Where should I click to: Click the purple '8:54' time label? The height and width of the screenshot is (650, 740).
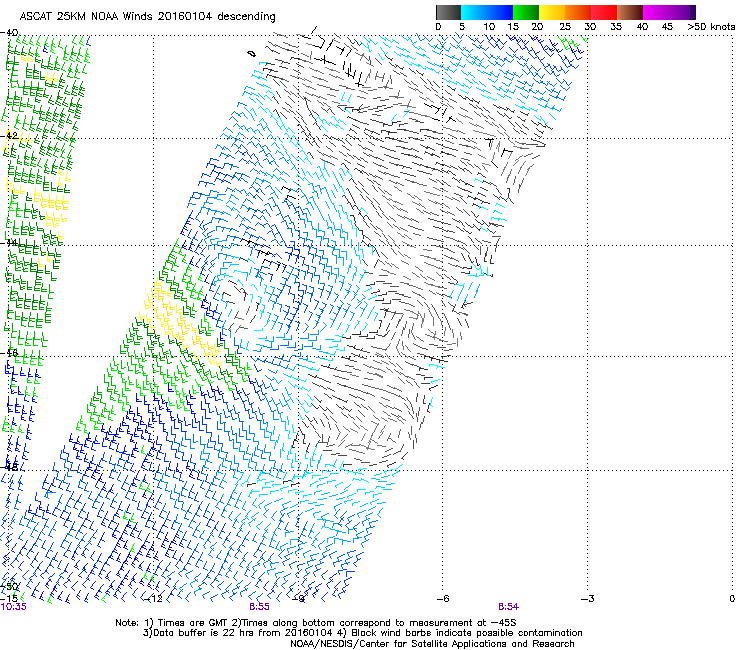tap(508, 607)
